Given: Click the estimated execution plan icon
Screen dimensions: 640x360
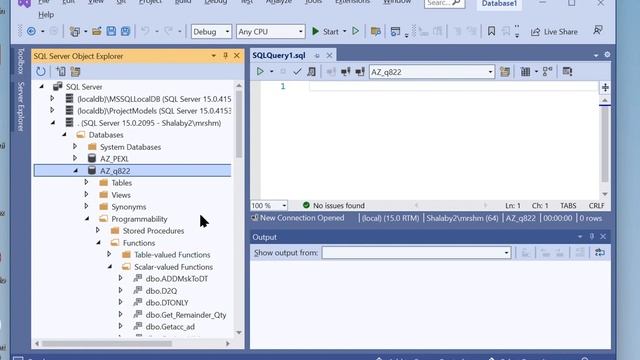Looking at the screenshot, I should click(311, 72).
